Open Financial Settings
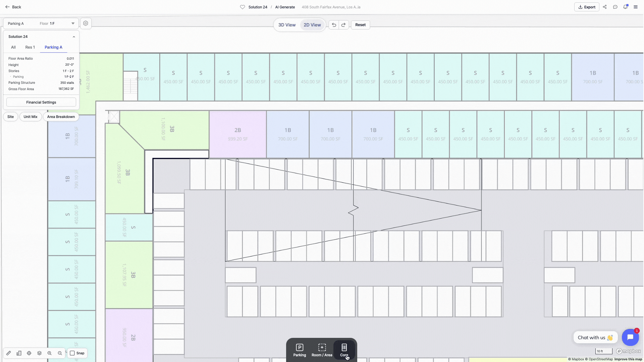Screen dimensions: 644x362 coord(41,102)
